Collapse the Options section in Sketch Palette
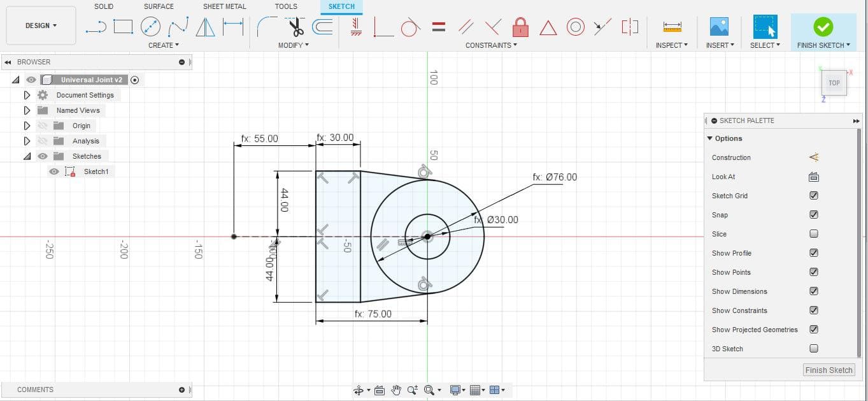 coord(710,138)
